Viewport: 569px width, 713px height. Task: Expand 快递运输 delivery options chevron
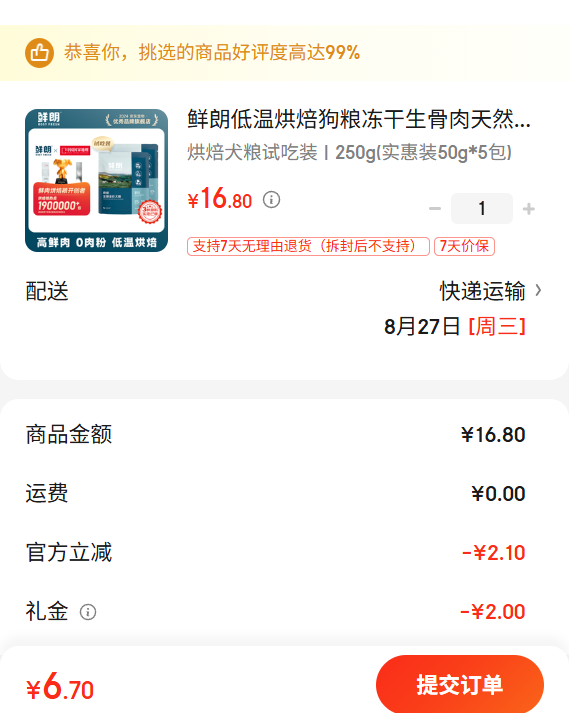point(539,291)
